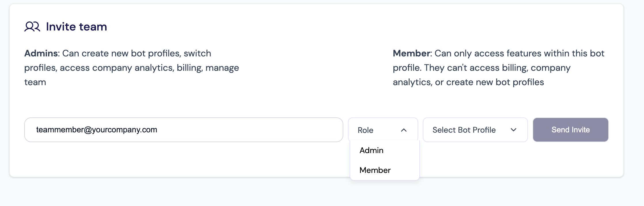Image resolution: width=644 pixels, height=206 pixels.
Task: Click the bold Member label in description
Action: pyautogui.click(x=411, y=54)
